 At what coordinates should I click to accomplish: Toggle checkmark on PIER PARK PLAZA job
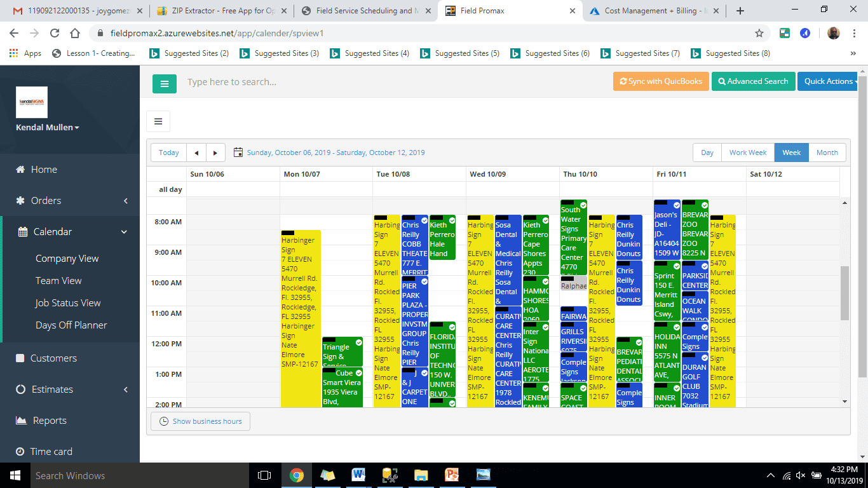point(424,281)
